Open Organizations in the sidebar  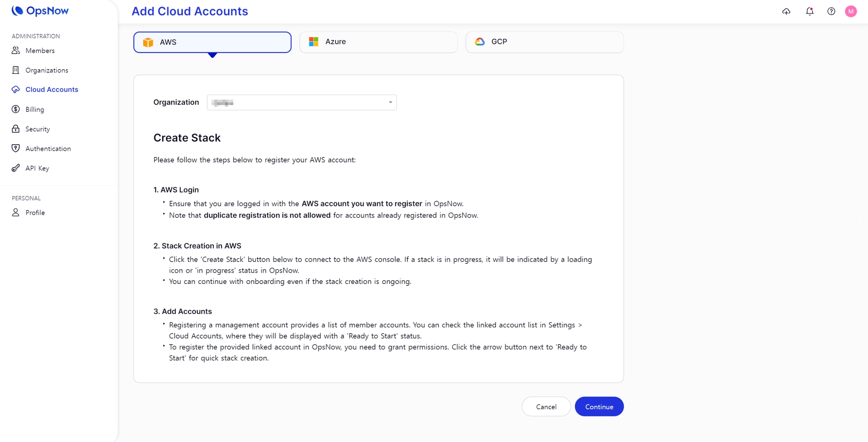47,70
